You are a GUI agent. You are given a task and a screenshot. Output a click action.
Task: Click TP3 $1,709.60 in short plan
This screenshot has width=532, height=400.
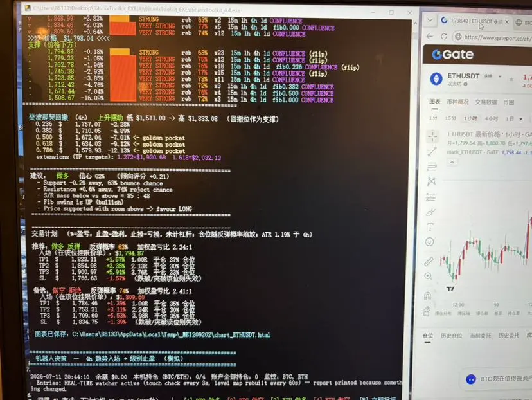pos(117,316)
